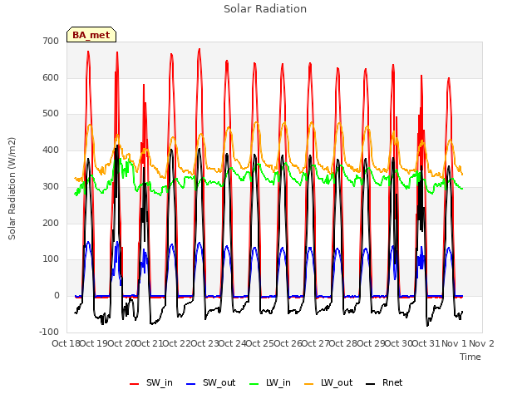The image size is (532, 399).
Task: Click the -100 y-axis tick label
Action: coord(49,332)
